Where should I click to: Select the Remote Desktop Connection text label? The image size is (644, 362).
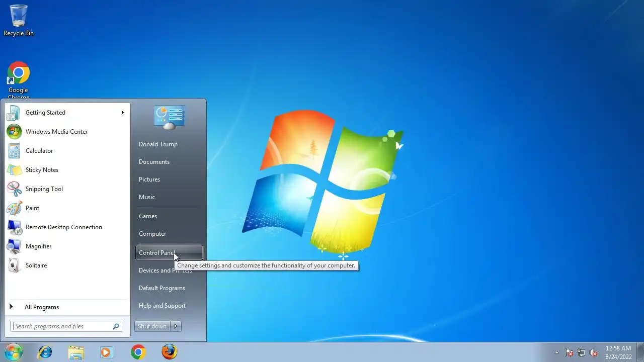click(x=64, y=227)
